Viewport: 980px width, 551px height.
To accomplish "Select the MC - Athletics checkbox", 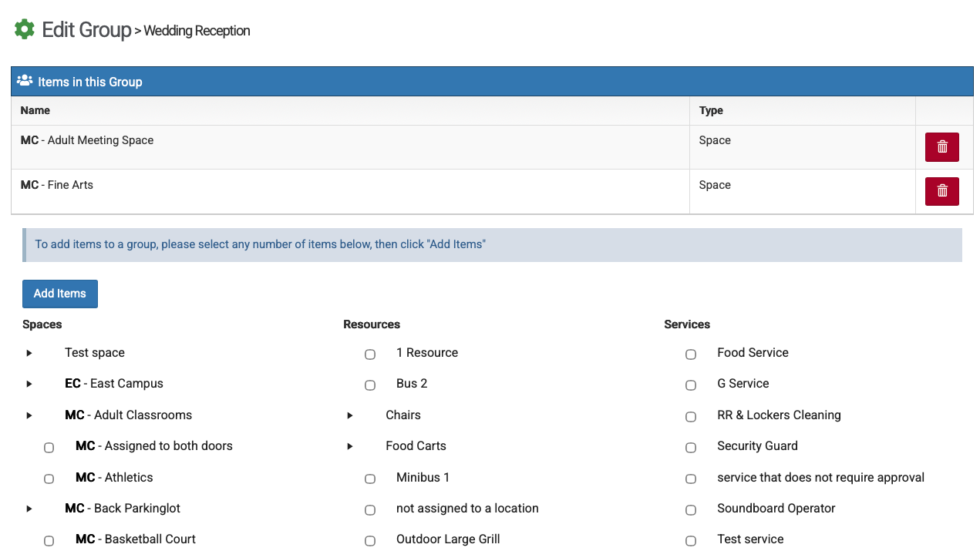I will click(x=49, y=479).
